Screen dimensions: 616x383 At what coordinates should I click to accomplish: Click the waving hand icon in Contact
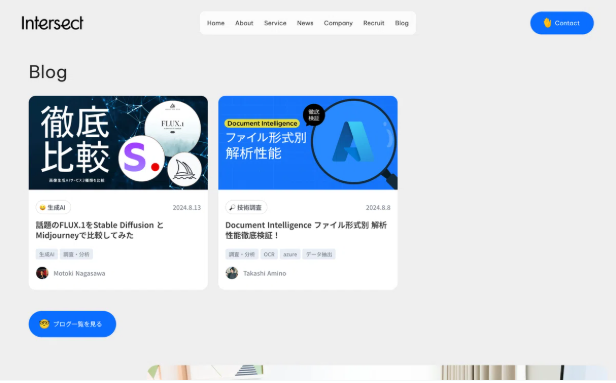(547, 23)
